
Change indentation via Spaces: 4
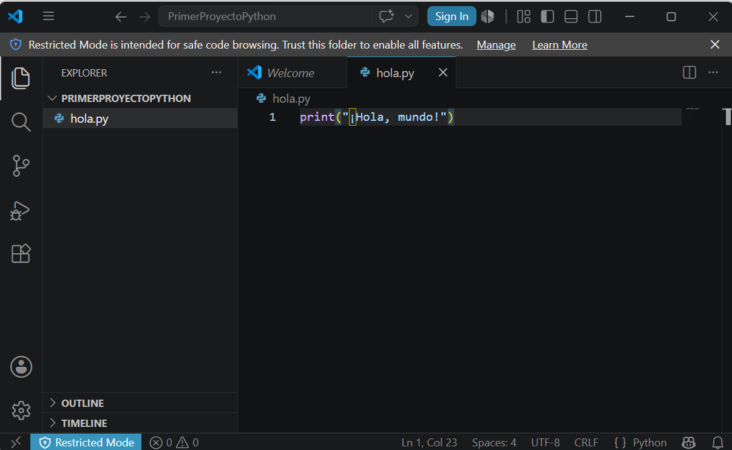coord(494,442)
